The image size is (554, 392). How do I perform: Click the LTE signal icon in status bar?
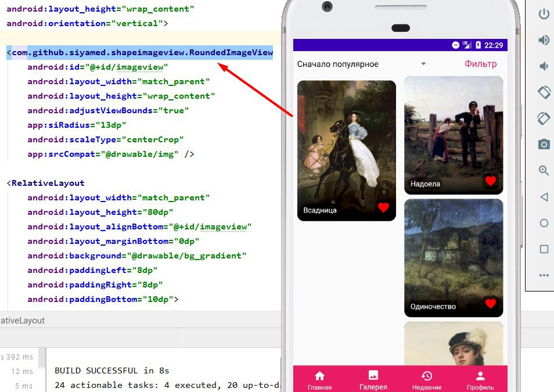pos(467,45)
